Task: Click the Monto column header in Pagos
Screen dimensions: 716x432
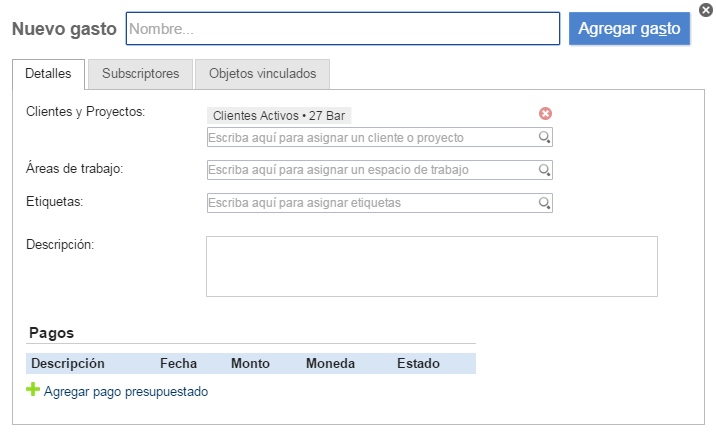Action: [x=251, y=364]
